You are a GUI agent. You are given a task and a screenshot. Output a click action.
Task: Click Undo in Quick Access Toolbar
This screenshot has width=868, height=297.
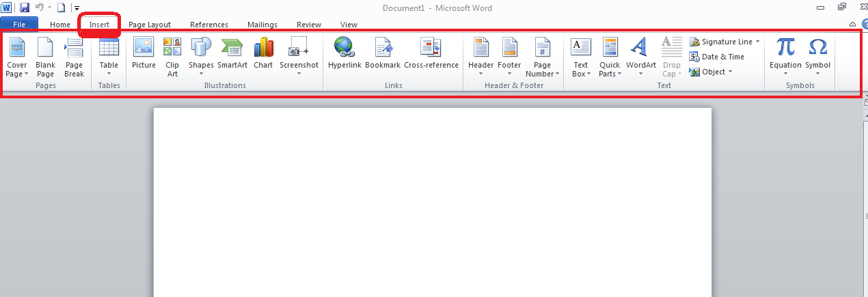39,8
